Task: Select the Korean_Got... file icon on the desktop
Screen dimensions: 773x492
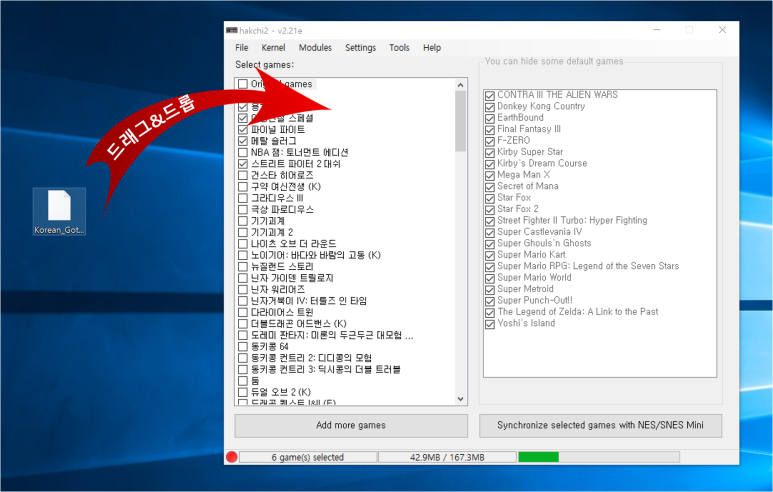Action: coord(59,211)
